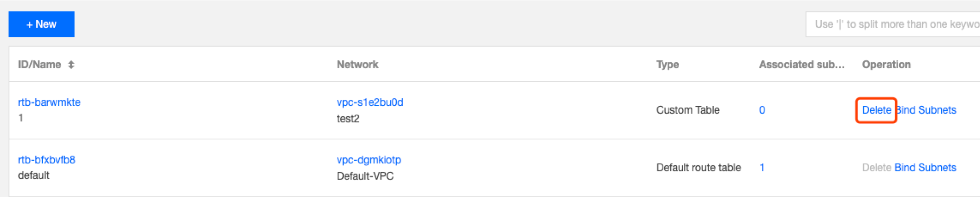The image size is (980, 197).
Task: Click the Network column header
Action: pos(357,65)
